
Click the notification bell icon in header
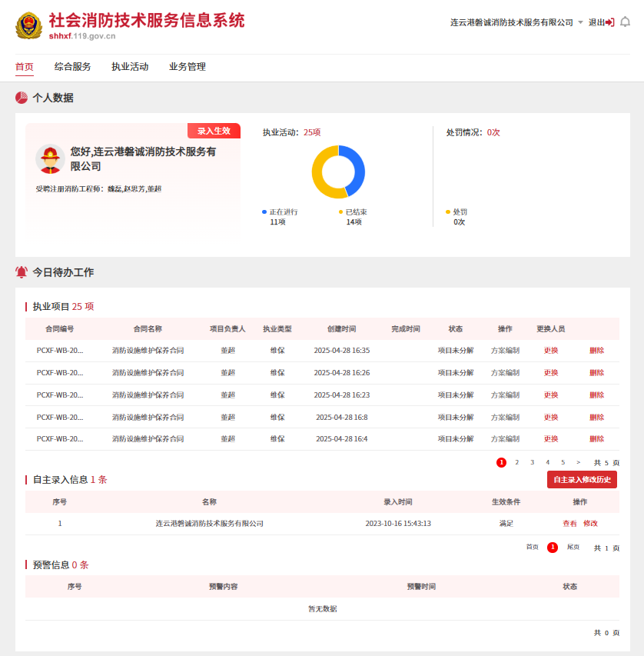coord(625,22)
